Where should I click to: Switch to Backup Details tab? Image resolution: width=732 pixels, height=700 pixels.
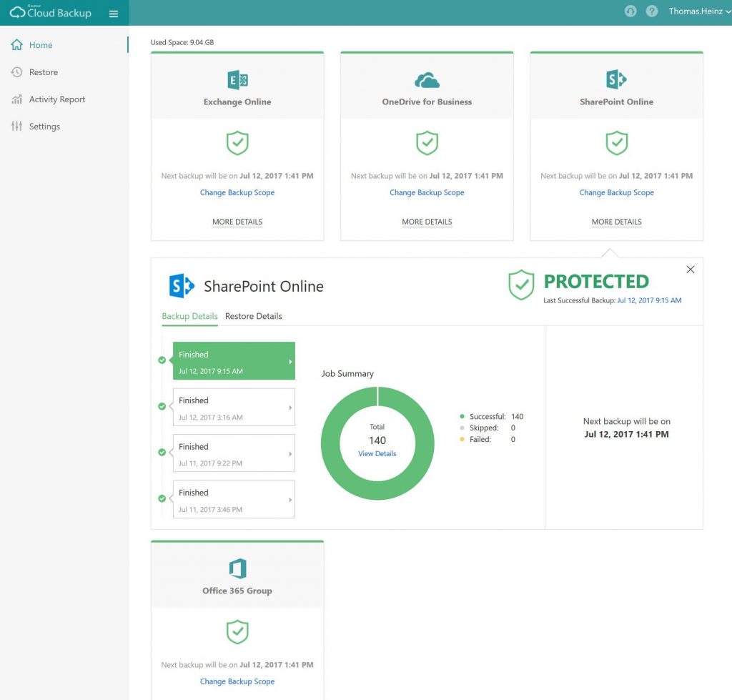189,316
